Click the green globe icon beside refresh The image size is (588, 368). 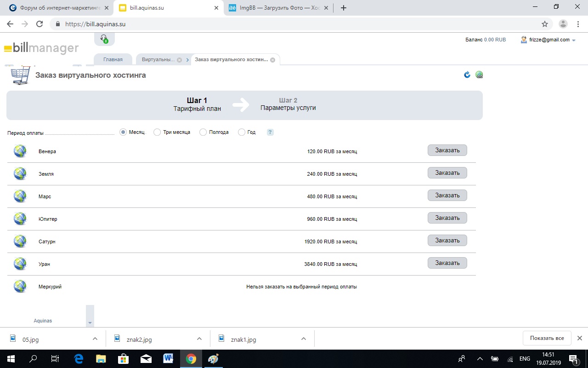[479, 75]
